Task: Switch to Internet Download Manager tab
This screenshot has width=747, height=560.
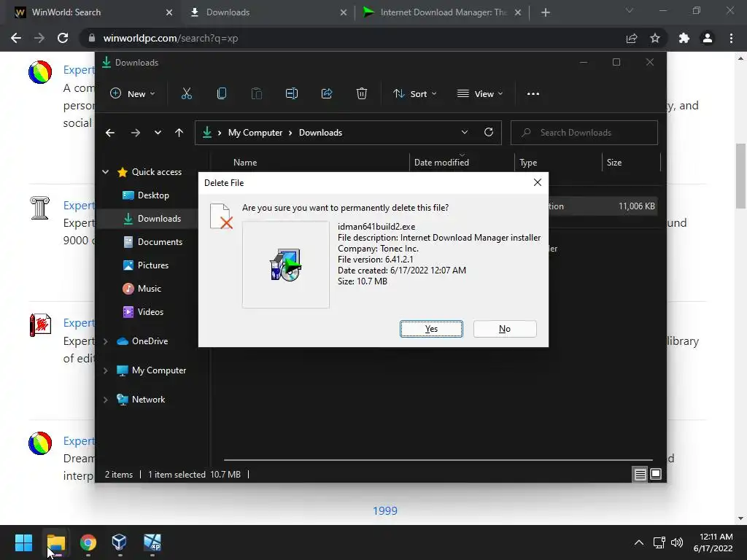Action: [441, 12]
